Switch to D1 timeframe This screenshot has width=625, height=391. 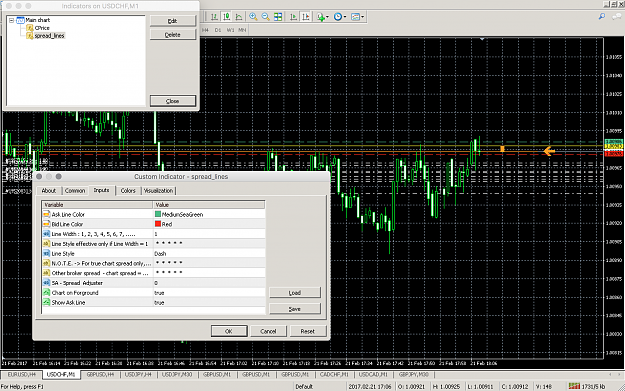click(x=218, y=30)
